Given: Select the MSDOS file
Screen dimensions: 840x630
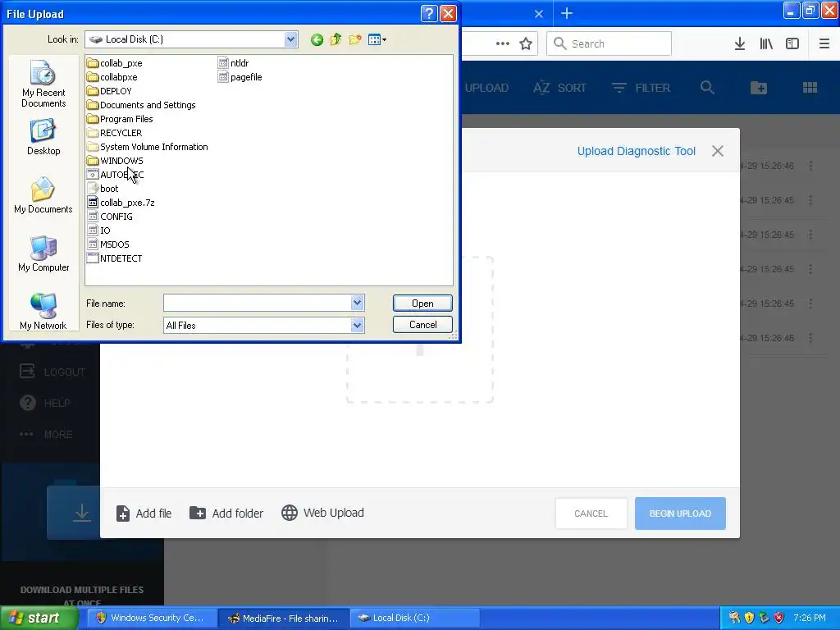Looking at the screenshot, I should (108, 244).
